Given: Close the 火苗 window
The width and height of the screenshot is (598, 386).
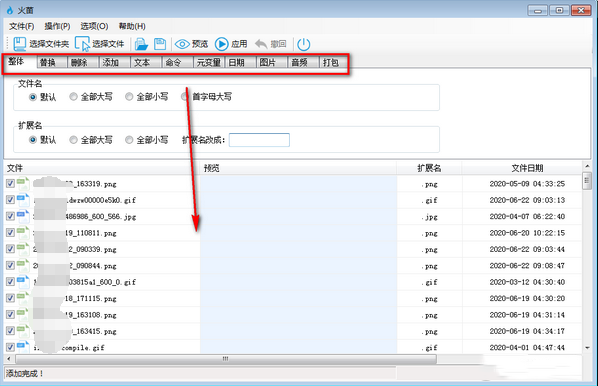Looking at the screenshot, I should point(581,10).
